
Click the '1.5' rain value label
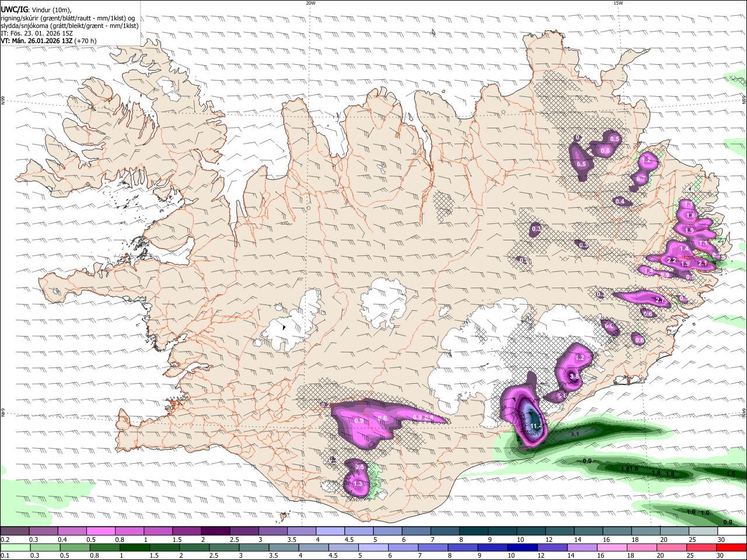pos(731,474)
